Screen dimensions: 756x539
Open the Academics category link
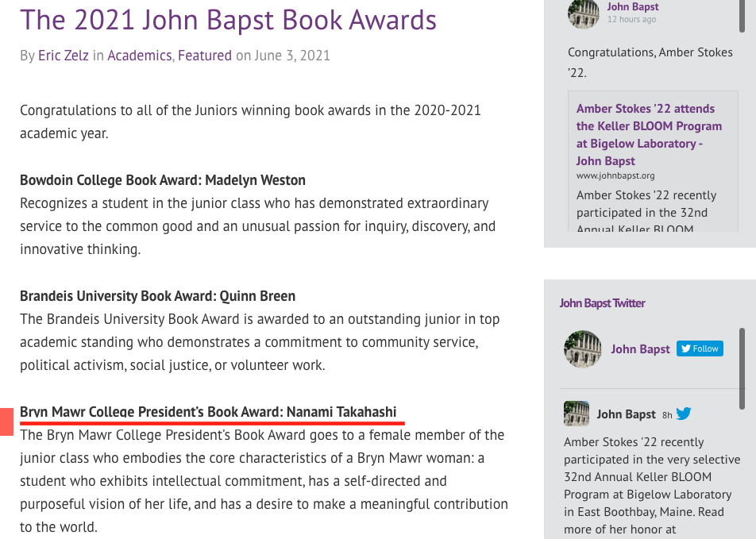139,56
